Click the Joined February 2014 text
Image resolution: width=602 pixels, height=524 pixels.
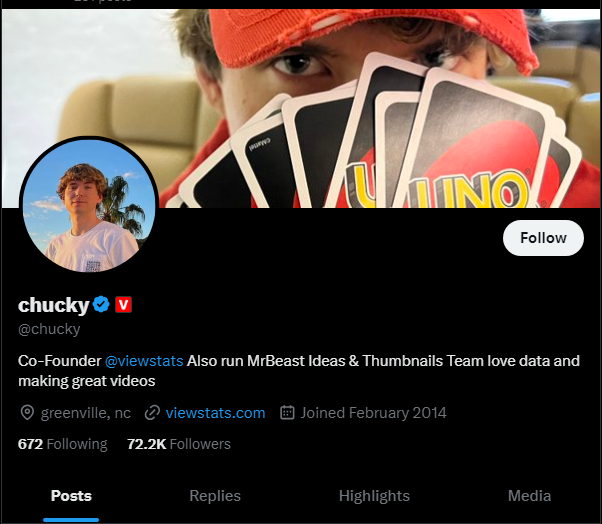pyautogui.click(x=373, y=413)
